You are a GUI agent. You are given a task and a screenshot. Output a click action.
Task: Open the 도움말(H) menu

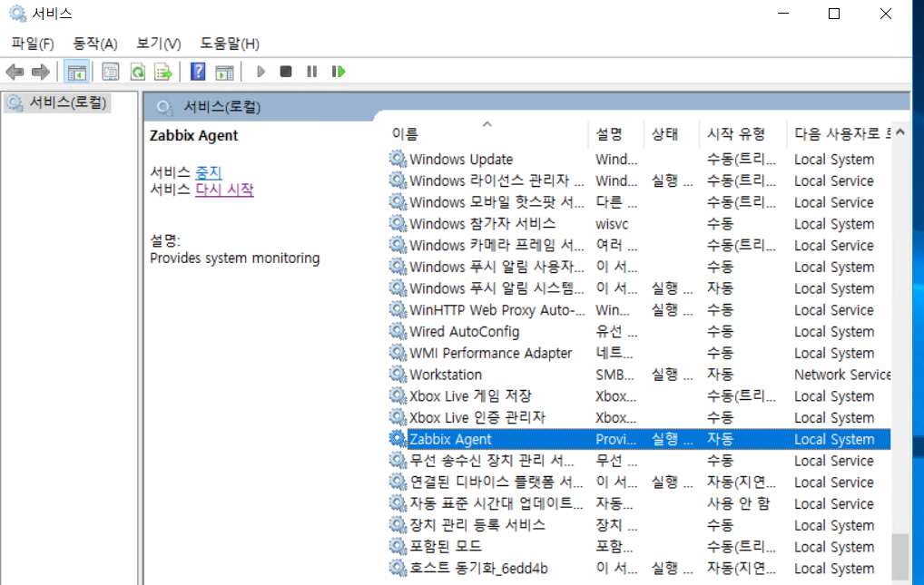pyautogui.click(x=230, y=44)
